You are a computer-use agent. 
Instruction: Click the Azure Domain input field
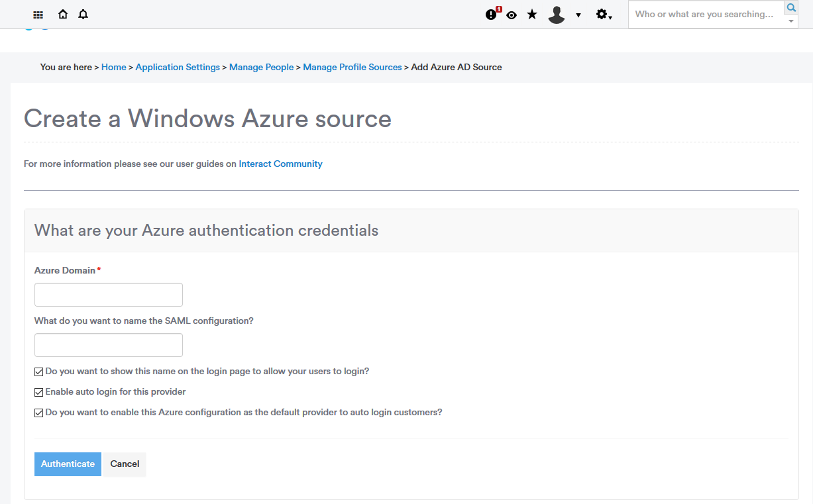click(x=109, y=295)
